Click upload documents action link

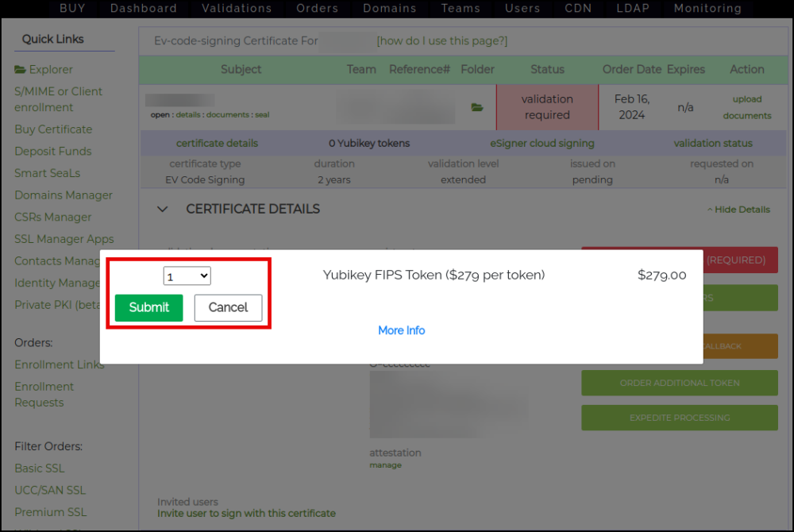point(746,107)
